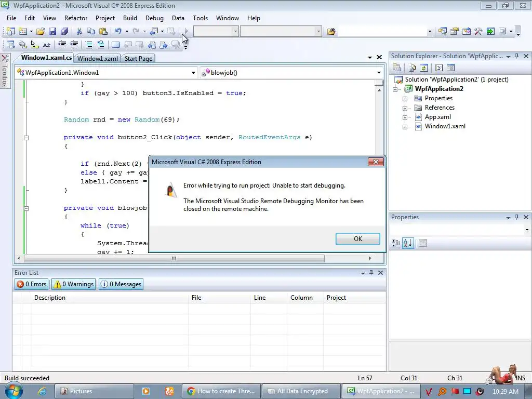Open the Find combo box dropdown arrow

pyautogui.click(x=430, y=32)
